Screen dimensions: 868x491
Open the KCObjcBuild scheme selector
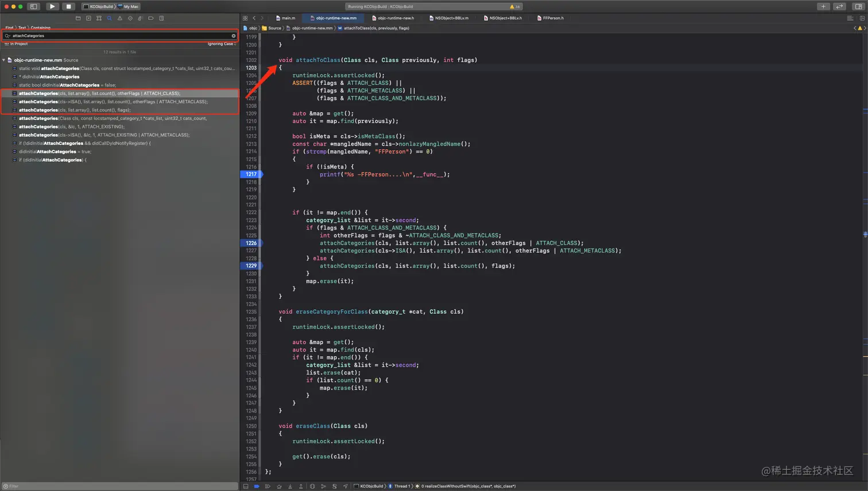point(99,7)
